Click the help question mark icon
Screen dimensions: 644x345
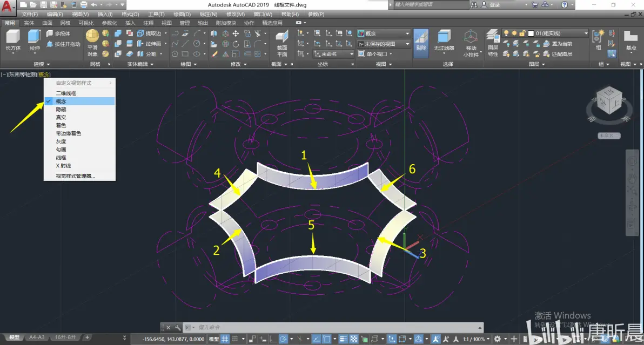[x=565, y=4]
